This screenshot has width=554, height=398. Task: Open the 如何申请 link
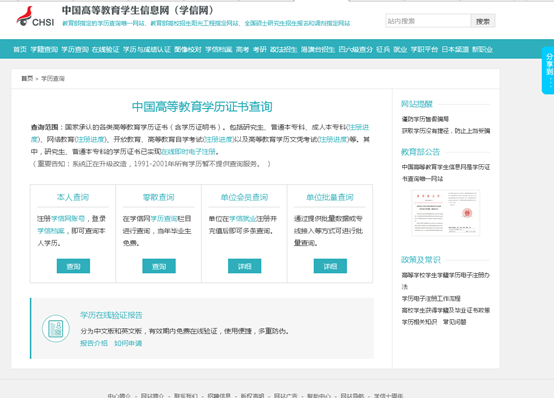click(128, 343)
